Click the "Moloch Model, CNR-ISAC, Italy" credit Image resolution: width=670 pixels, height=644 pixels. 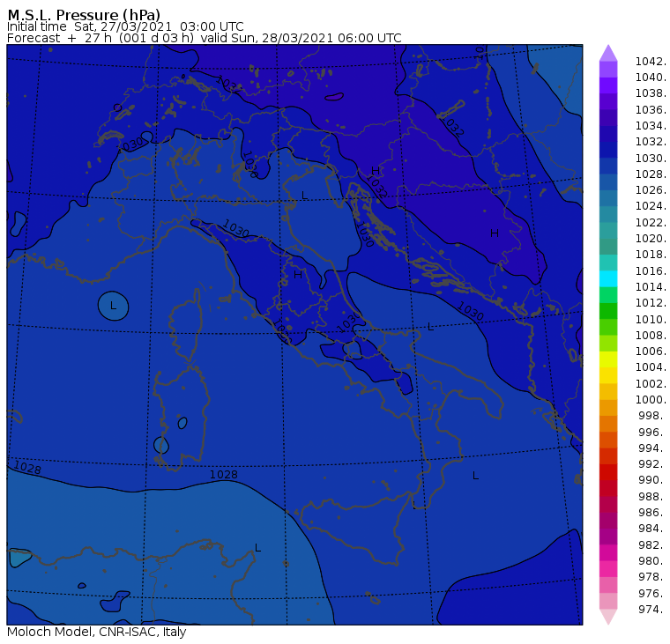tap(97, 632)
